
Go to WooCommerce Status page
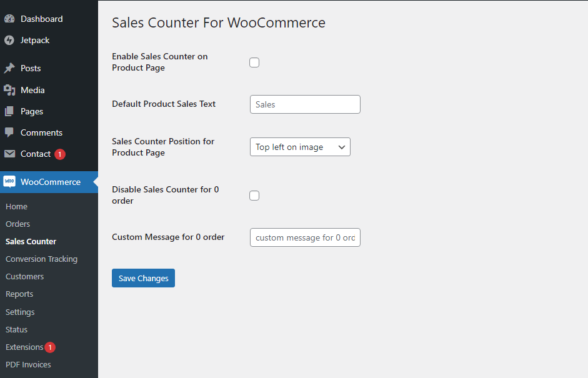coord(16,330)
